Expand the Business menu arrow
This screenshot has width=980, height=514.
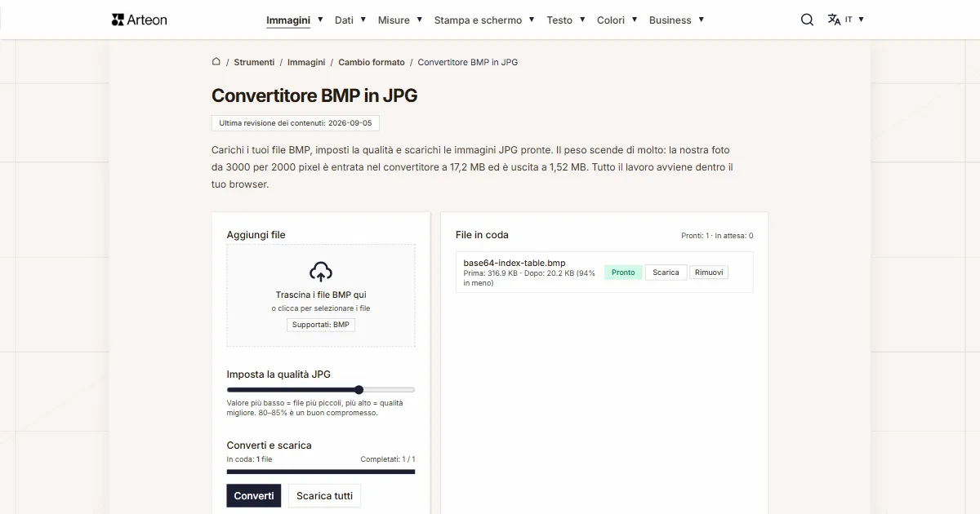(701, 19)
